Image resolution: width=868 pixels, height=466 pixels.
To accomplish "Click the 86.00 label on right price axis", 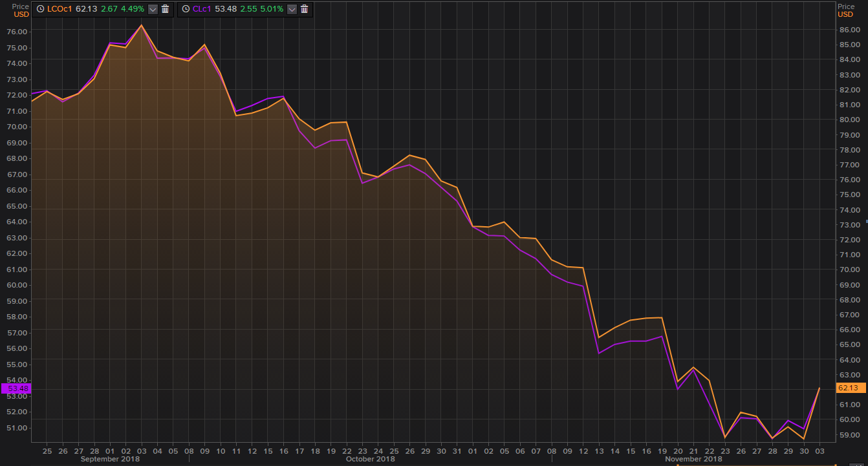I will (849, 30).
